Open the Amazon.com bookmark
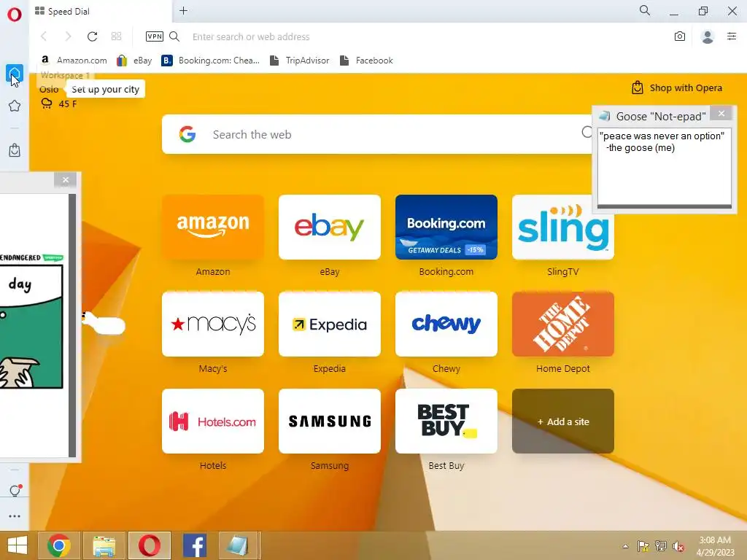This screenshot has height=560, width=747. click(74, 61)
